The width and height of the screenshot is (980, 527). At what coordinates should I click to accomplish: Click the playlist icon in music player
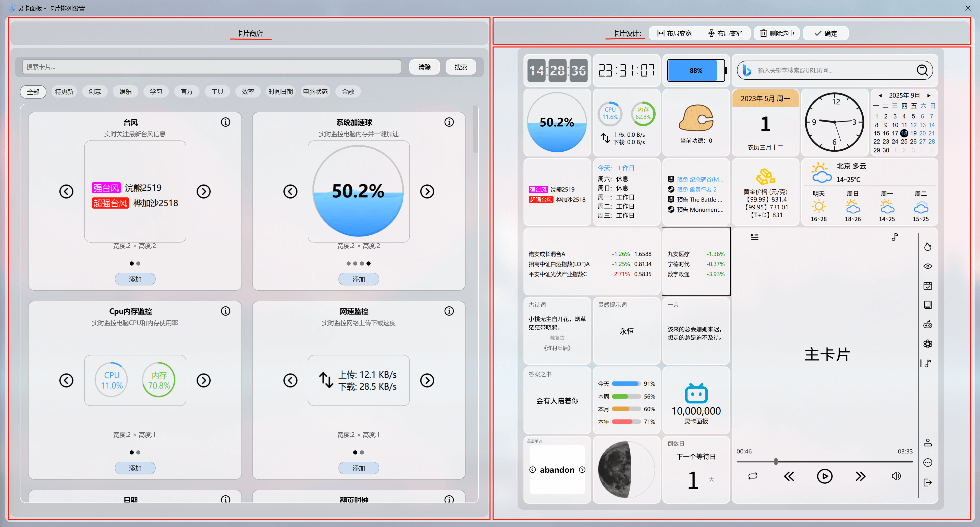(754, 237)
